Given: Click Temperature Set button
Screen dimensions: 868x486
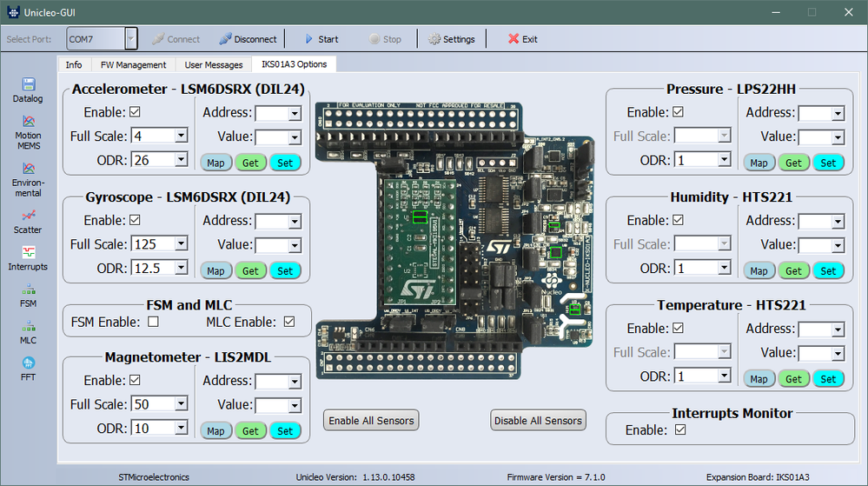Looking at the screenshot, I should pyautogui.click(x=828, y=378).
